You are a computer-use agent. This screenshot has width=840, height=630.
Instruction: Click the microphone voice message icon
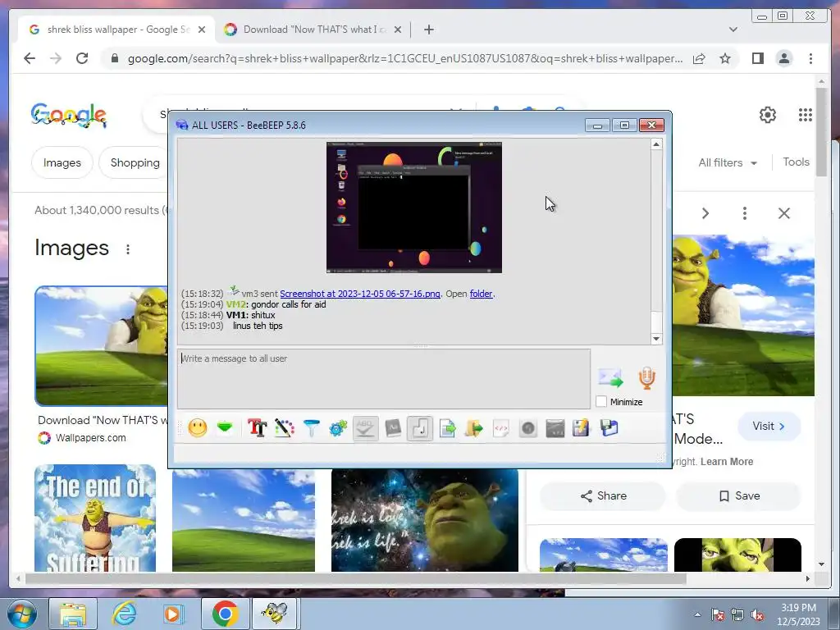[646, 378]
